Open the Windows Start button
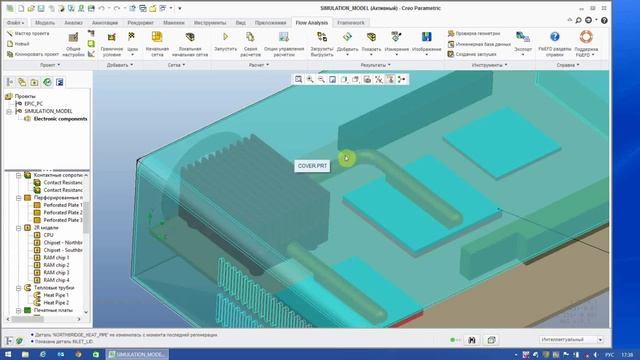Image resolution: width=640 pixels, height=360 pixels. click(8, 354)
